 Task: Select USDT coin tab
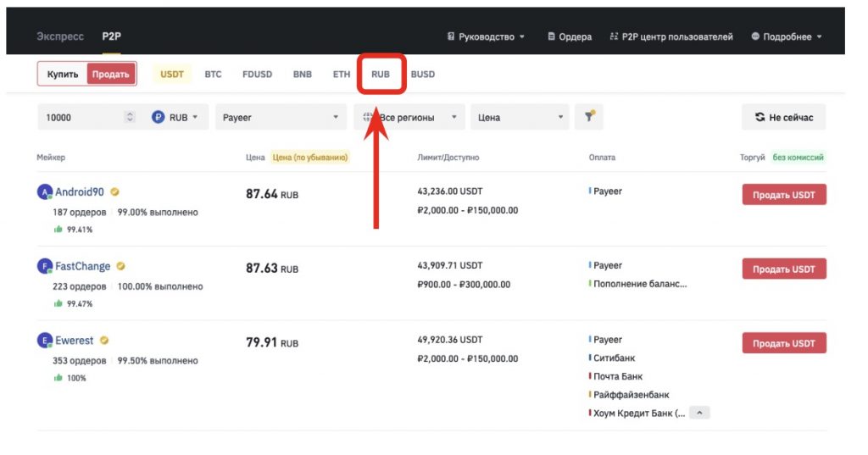[171, 75]
